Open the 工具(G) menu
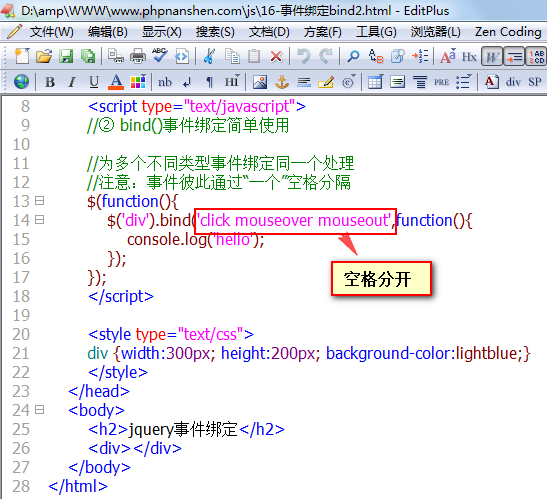The image size is (547, 499). (x=376, y=32)
